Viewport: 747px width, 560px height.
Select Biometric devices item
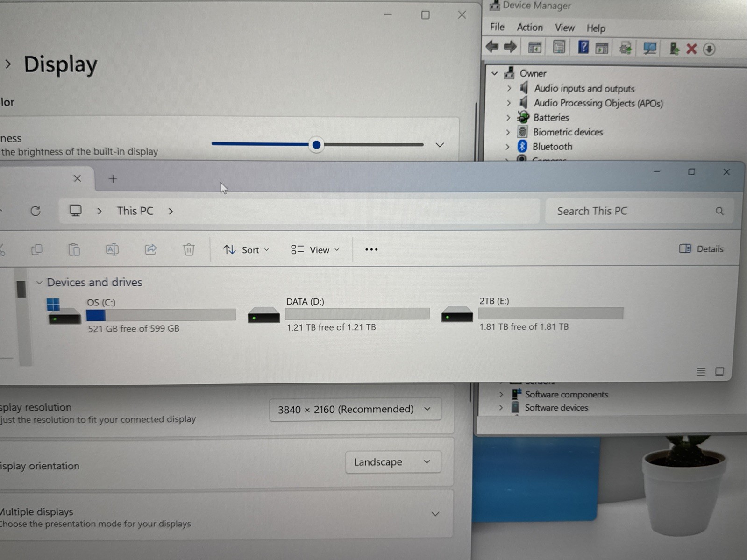568,132
